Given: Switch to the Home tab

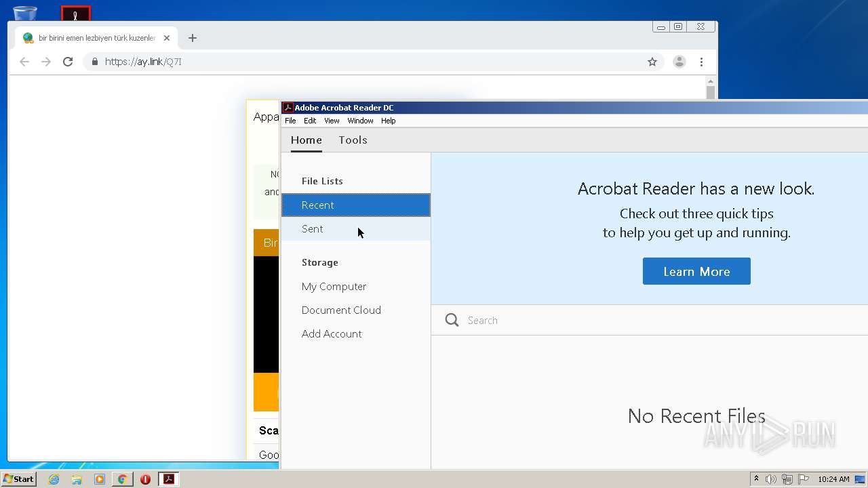Looking at the screenshot, I should pyautogui.click(x=307, y=140).
